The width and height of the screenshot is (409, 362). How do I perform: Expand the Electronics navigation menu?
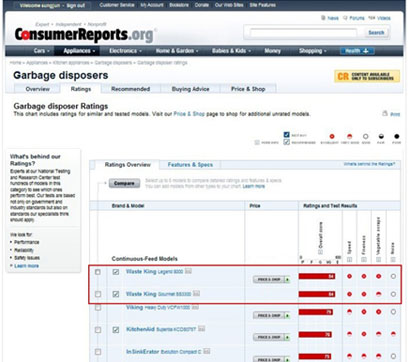point(125,51)
